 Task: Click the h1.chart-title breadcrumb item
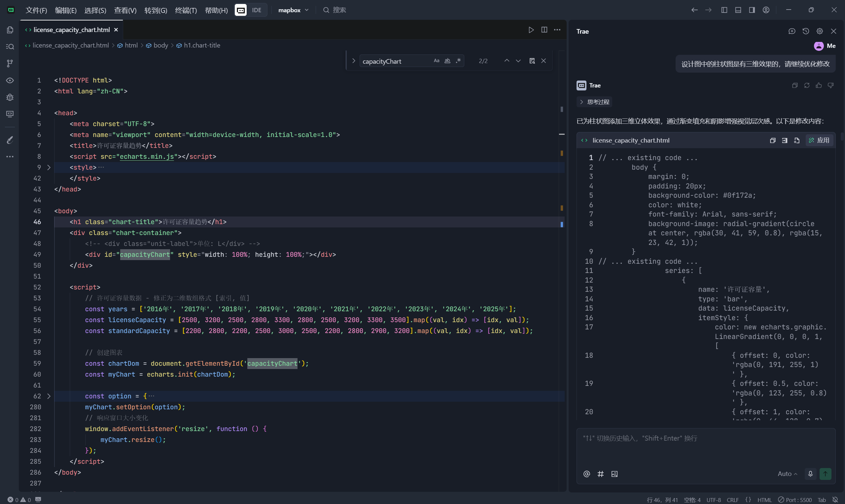(x=198, y=45)
